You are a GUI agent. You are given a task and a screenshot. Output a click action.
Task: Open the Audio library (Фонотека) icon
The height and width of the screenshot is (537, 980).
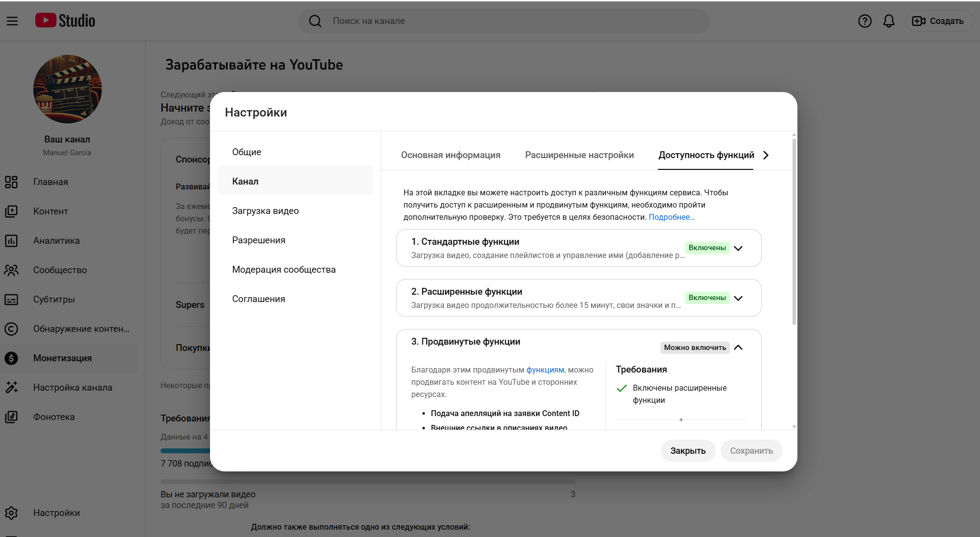[x=11, y=417]
